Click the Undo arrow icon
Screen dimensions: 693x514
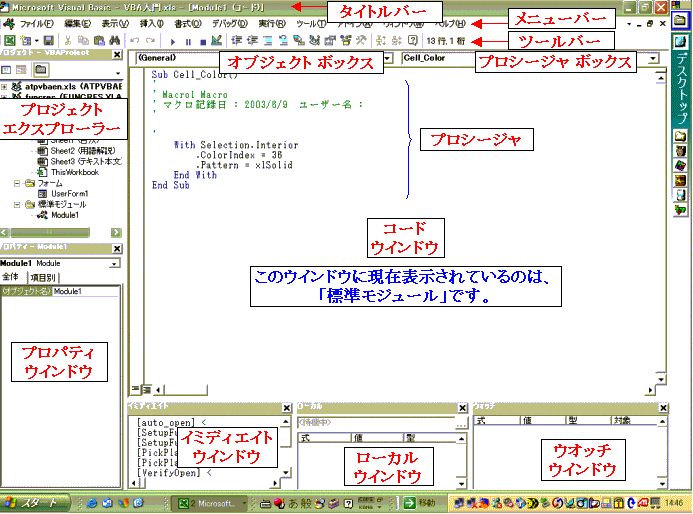point(134,40)
